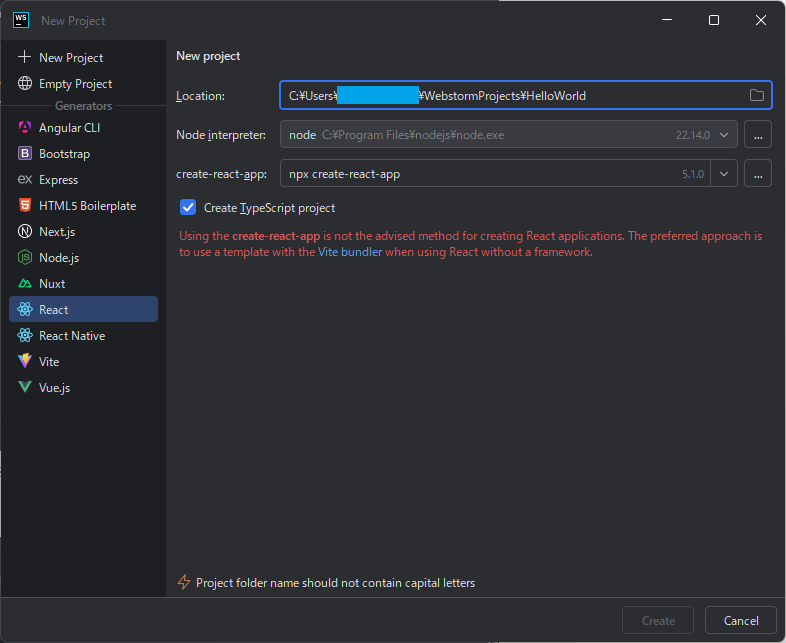Click the browse folder icon in Location

click(x=757, y=96)
